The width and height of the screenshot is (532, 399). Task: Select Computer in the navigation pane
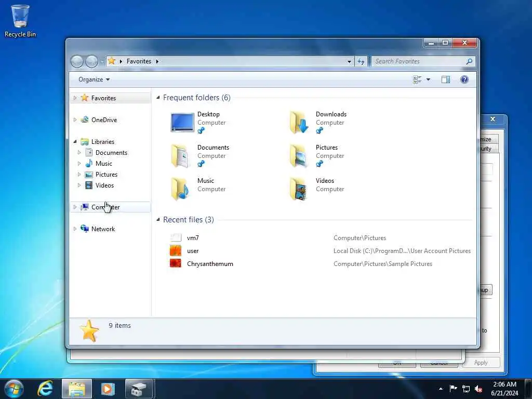point(105,207)
